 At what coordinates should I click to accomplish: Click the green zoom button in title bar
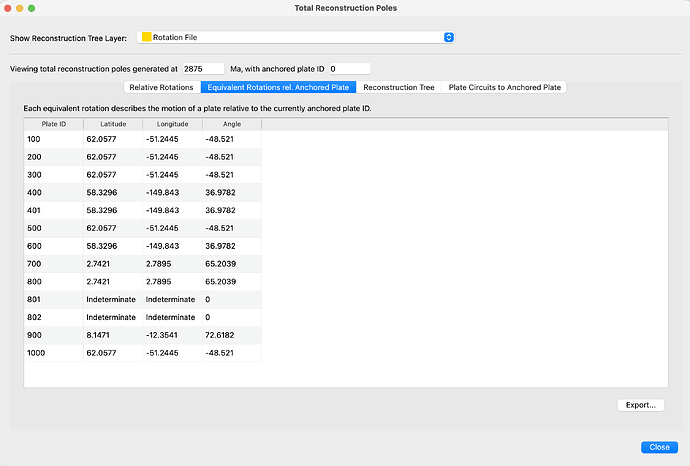pos(31,8)
